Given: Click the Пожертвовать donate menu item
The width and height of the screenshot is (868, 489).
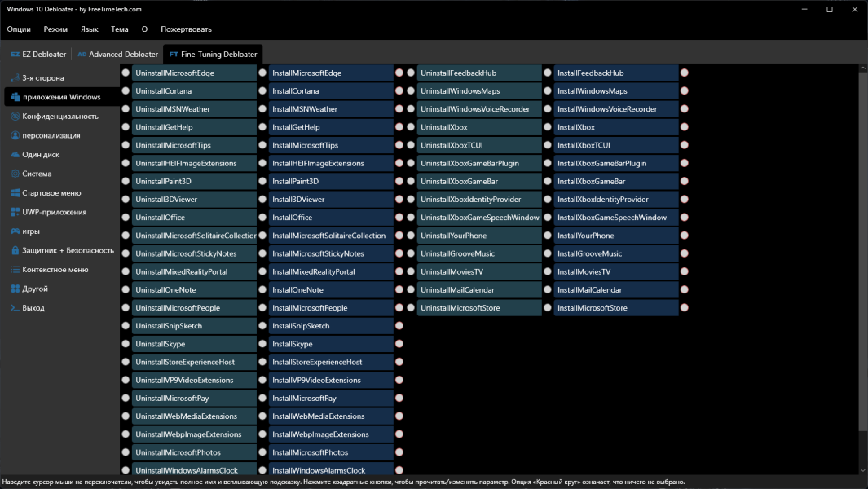Looking at the screenshot, I should pyautogui.click(x=186, y=29).
